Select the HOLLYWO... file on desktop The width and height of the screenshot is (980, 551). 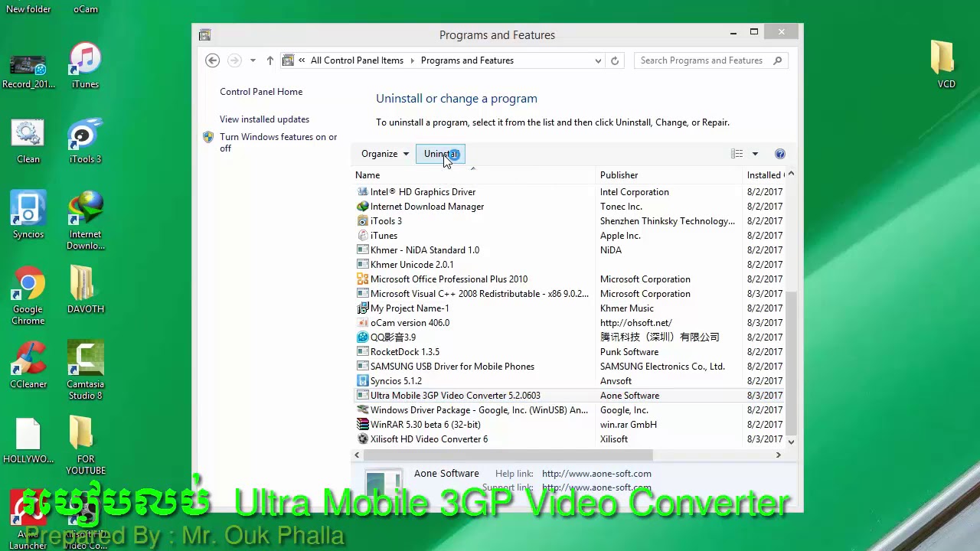(x=28, y=440)
